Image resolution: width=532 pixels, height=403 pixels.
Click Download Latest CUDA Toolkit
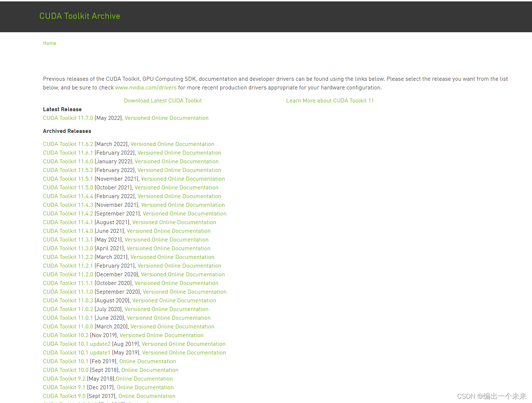(x=163, y=101)
